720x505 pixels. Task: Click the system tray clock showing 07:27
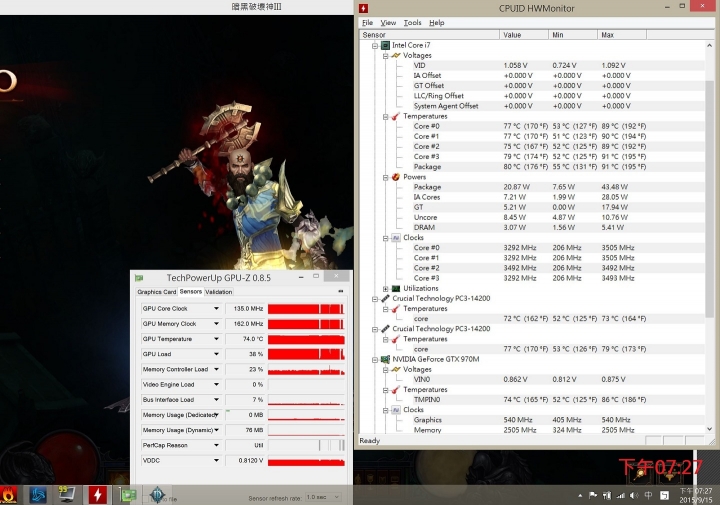[696, 495]
